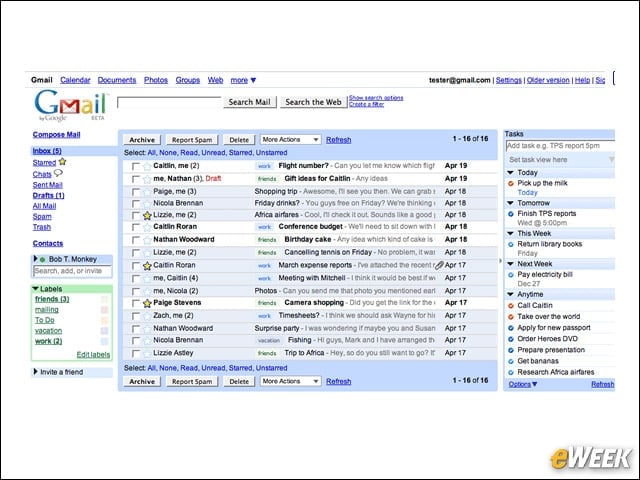Open the bottom More Actions dropdown
This screenshot has height=480, width=640.
291,381
